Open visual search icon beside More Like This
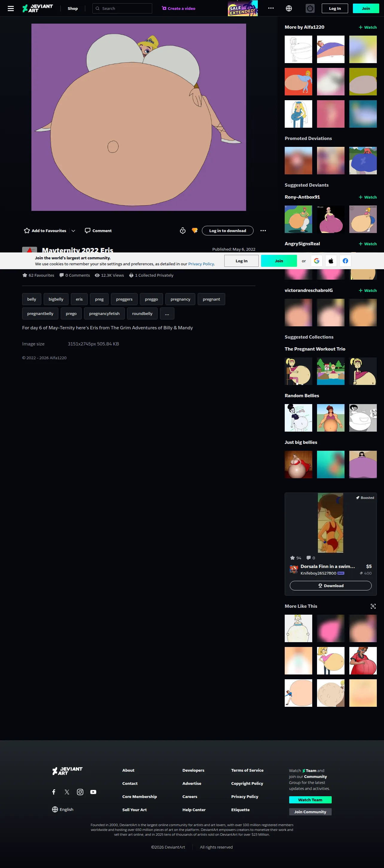 click(x=373, y=606)
